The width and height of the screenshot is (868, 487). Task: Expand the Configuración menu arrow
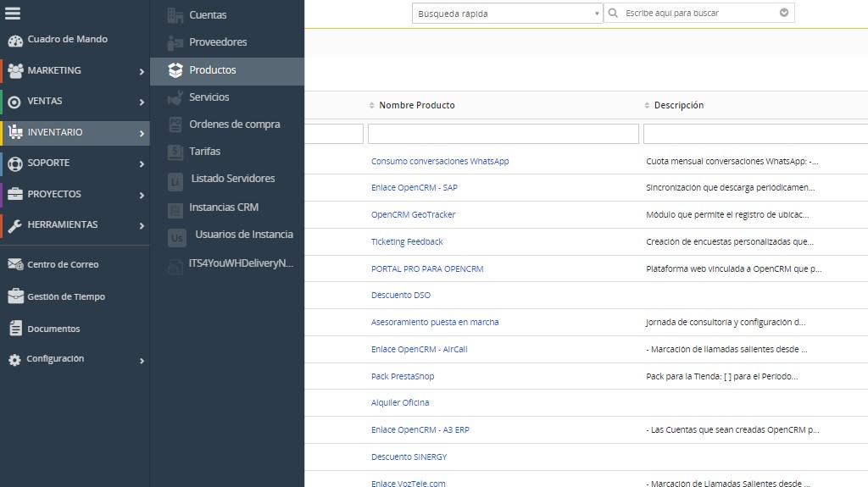142,361
